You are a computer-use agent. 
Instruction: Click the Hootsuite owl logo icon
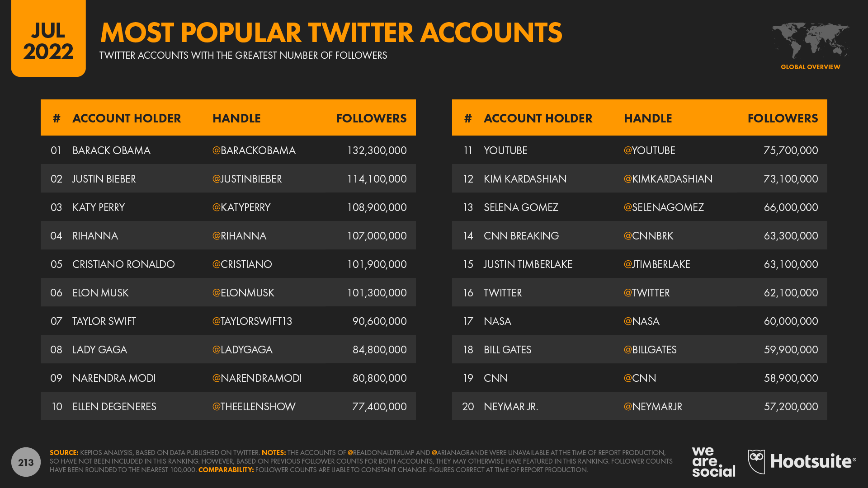point(756,462)
